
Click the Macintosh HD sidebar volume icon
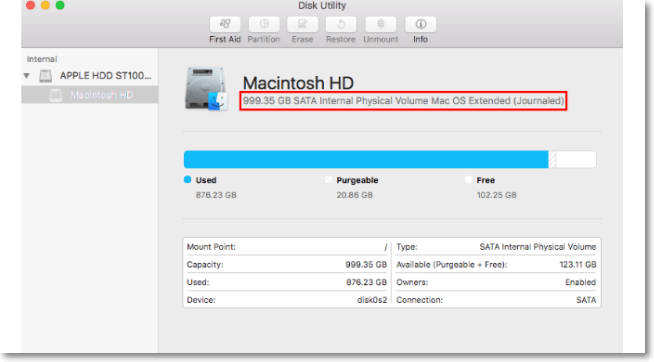pyautogui.click(x=56, y=95)
